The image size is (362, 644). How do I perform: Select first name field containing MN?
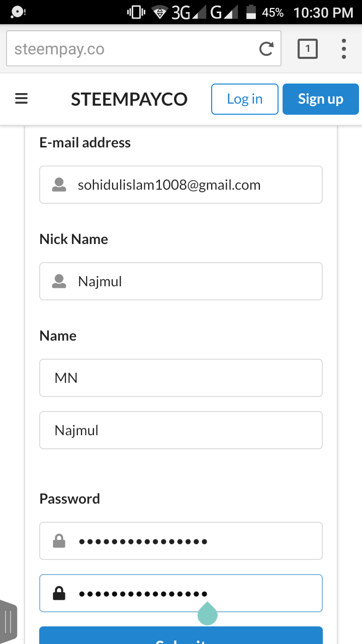click(181, 378)
